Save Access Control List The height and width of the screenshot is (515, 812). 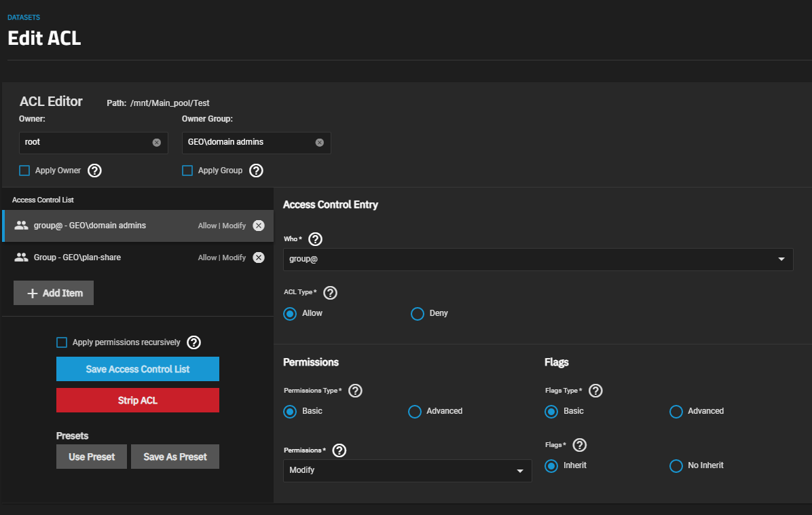coord(138,369)
